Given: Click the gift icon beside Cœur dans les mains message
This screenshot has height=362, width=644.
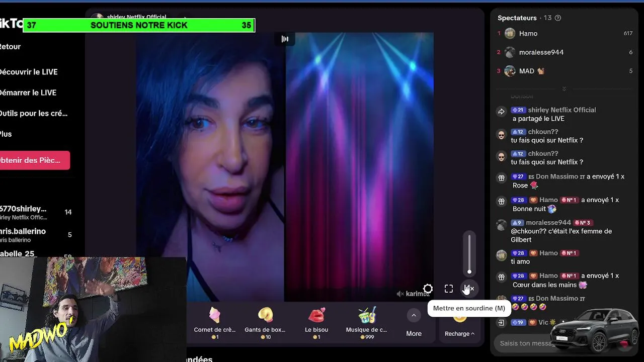Looking at the screenshot, I should tap(501, 277).
